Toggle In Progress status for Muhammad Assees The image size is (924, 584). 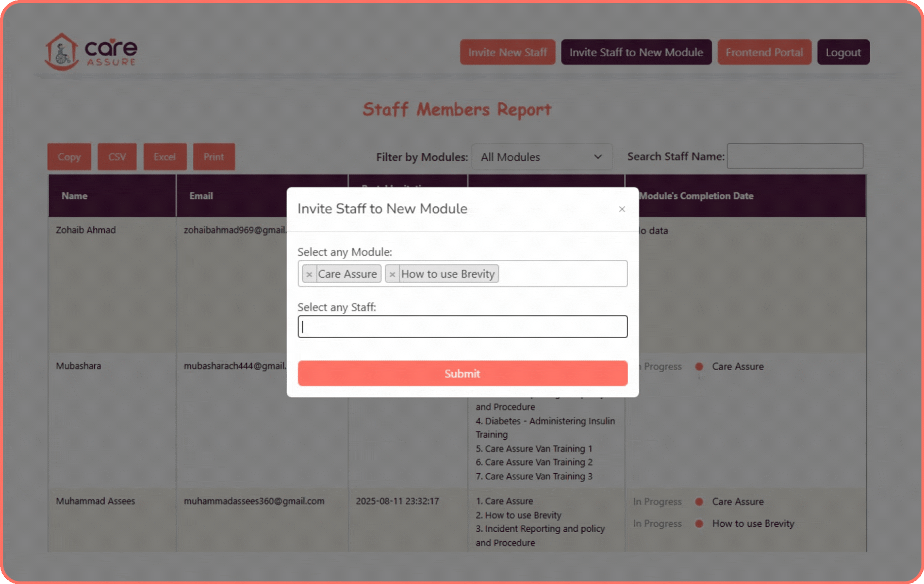(657, 502)
